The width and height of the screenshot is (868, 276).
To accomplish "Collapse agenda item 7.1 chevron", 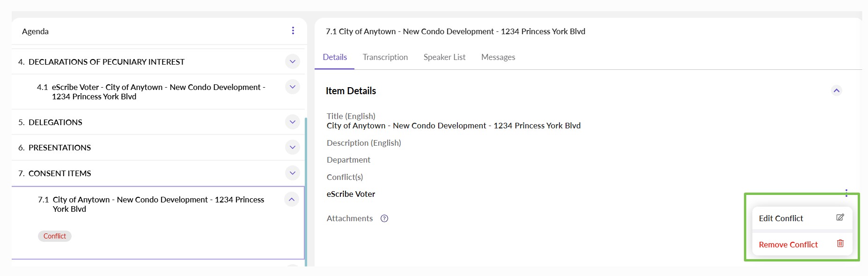I will pyautogui.click(x=292, y=199).
